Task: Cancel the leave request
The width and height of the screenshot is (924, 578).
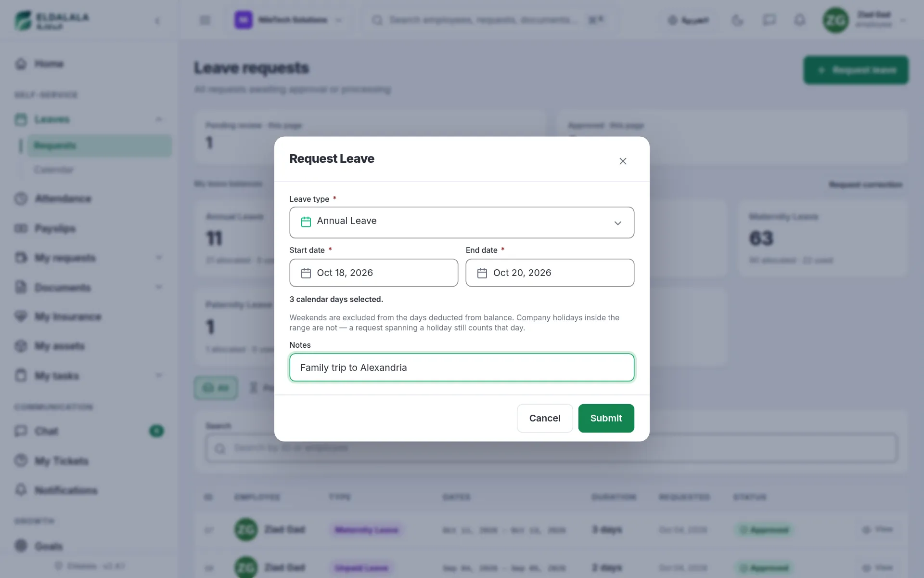Action: (x=545, y=418)
